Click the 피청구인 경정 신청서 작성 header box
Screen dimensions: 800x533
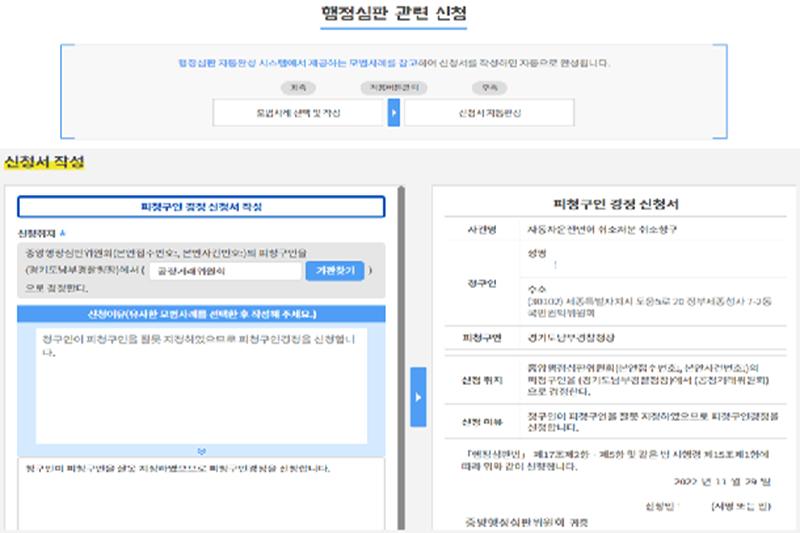201,207
